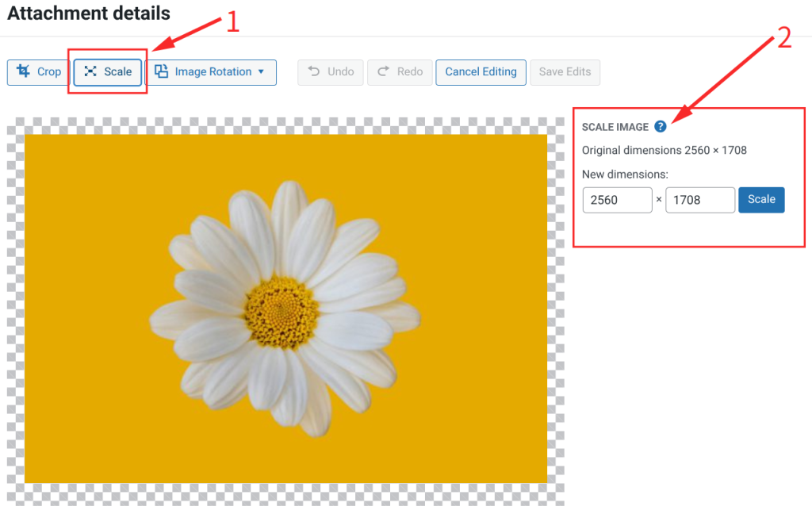
Task: Apply scaling with the blue Scale button
Action: tap(761, 199)
